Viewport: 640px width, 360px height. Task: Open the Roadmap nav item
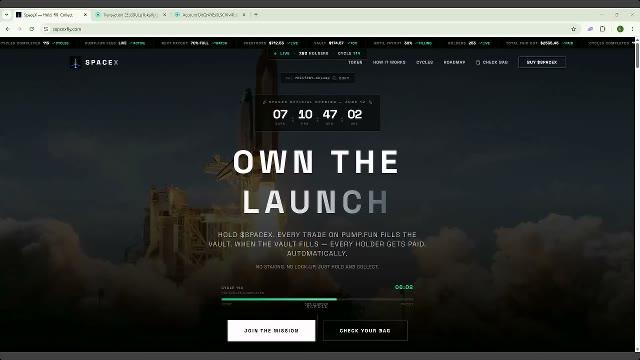[x=454, y=62]
